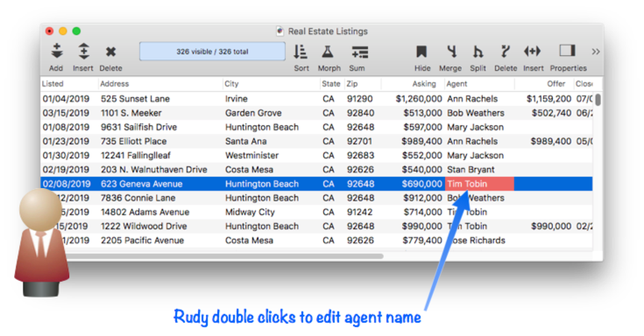Expand the toolbar overflow chevron
Image resolution: width=644 pixels, height=336 pixels.
coord(596,52)
